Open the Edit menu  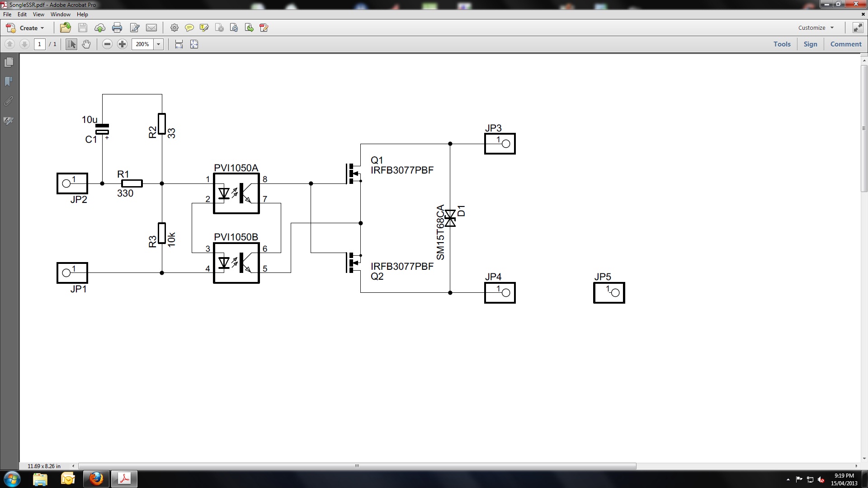pos(22,14)
